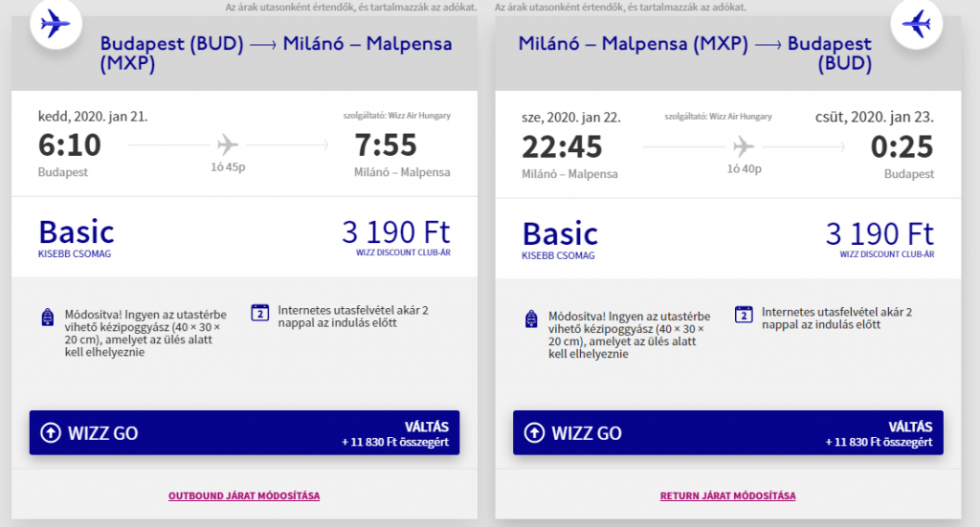Open the Outbound járat módosítása link
The width and height of the screenshot is (980, 527).
(x=244, y=495)
